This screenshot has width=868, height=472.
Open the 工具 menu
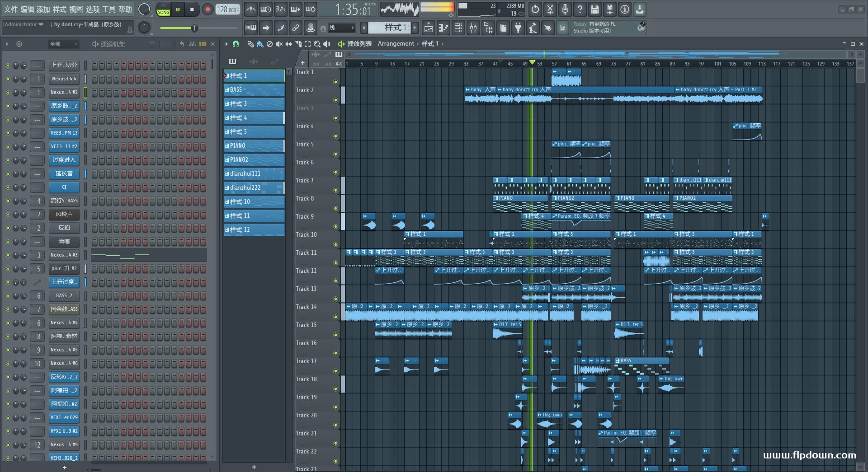click(x=108, y=9)
